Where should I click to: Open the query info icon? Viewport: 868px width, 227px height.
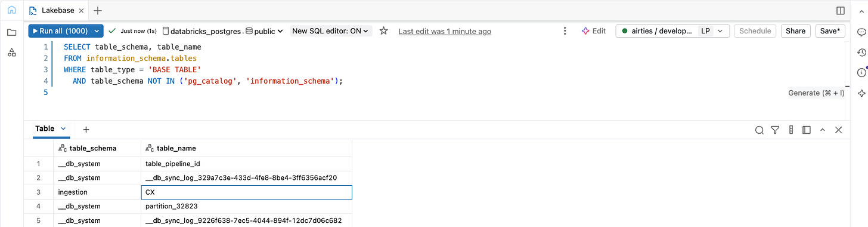pos(861,72)
